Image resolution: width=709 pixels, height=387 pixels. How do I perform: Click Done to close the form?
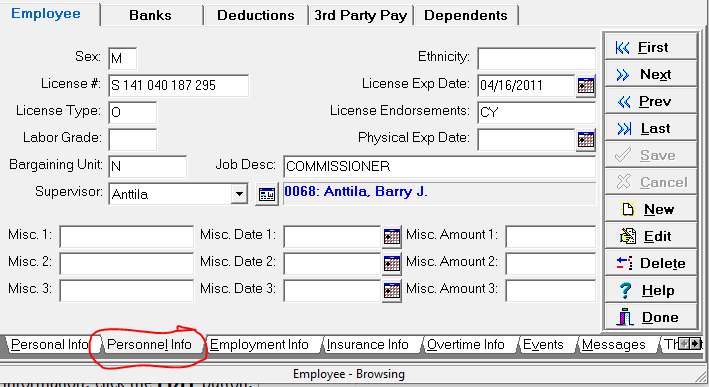650,317
